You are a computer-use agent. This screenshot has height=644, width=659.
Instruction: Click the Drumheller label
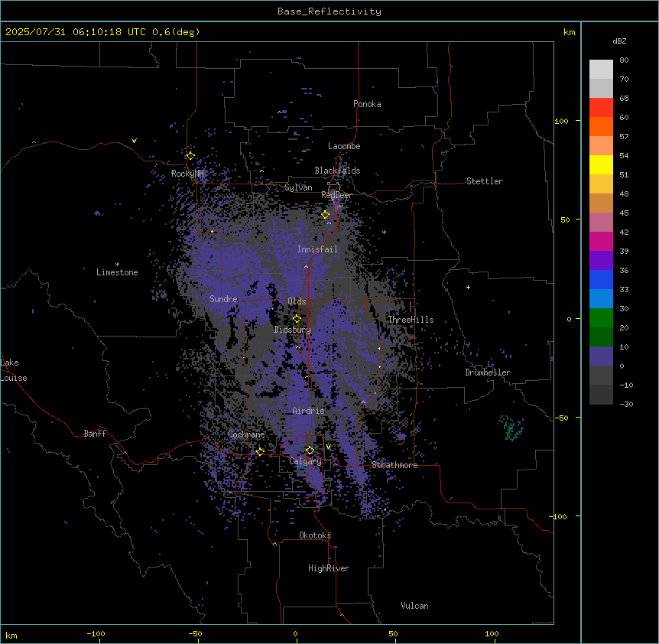click(x=488, y=372)
